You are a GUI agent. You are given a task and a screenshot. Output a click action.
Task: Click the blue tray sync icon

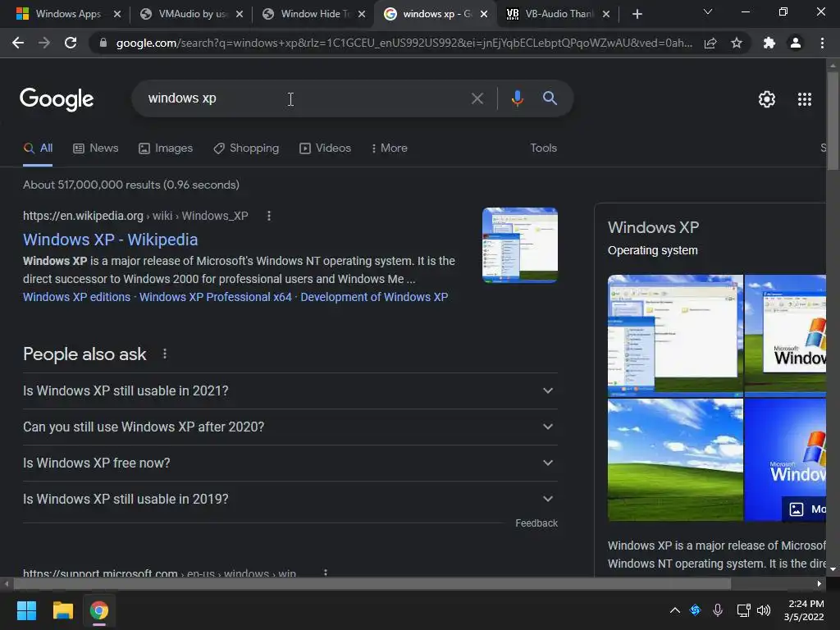point(696,610)
